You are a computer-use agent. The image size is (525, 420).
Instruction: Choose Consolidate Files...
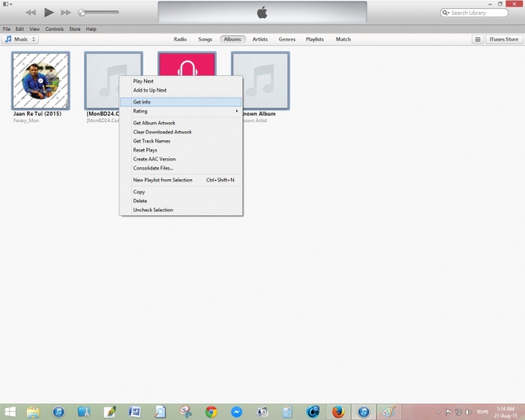[181, 168]
